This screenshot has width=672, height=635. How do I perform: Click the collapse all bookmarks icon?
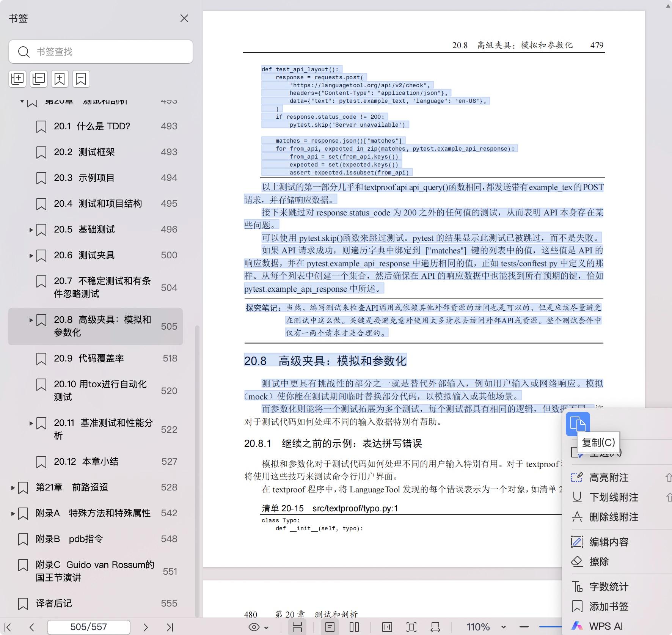(39, 79)
